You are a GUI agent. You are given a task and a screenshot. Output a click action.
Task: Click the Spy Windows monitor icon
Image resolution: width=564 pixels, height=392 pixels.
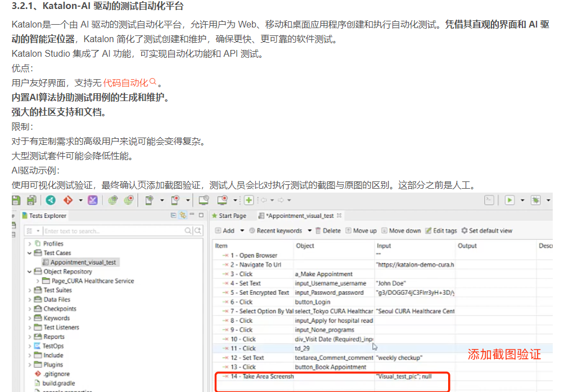pos(204,200)
